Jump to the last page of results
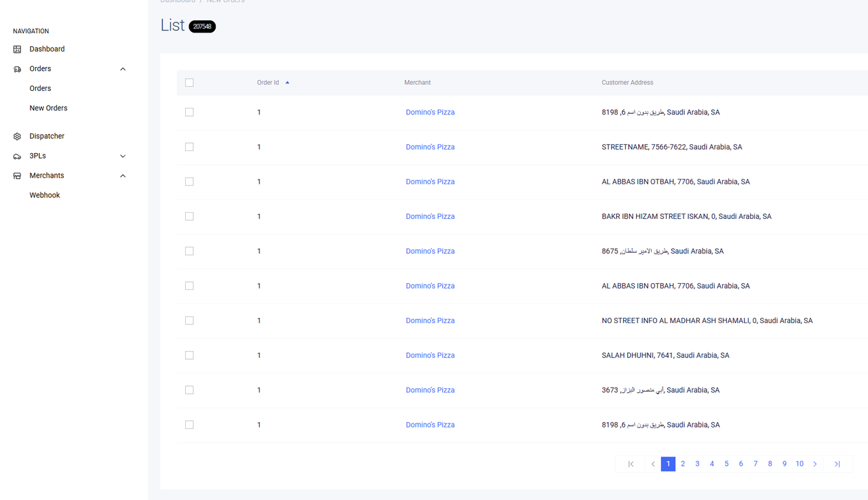 point(837,464)
